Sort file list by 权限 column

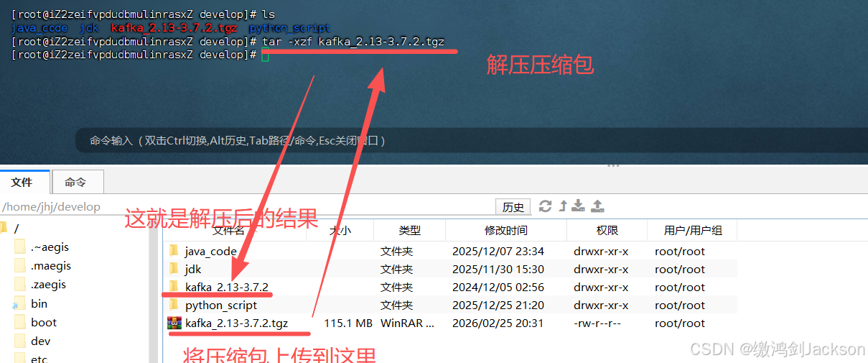coord(607,230)
